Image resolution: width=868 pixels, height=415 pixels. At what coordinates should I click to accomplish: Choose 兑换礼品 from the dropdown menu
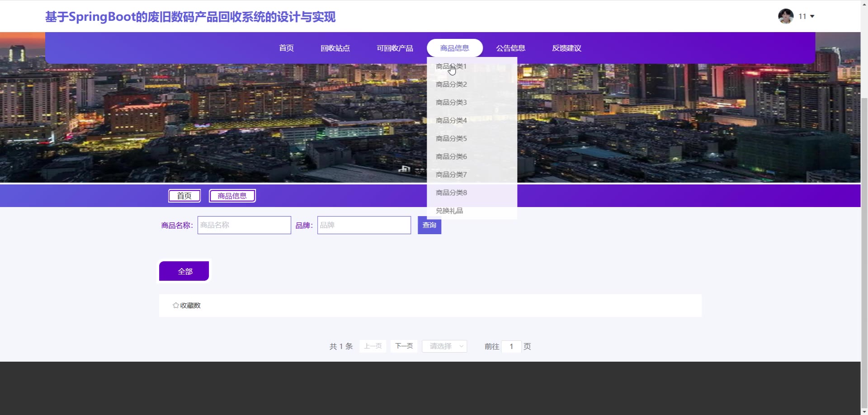coord(472,211)
